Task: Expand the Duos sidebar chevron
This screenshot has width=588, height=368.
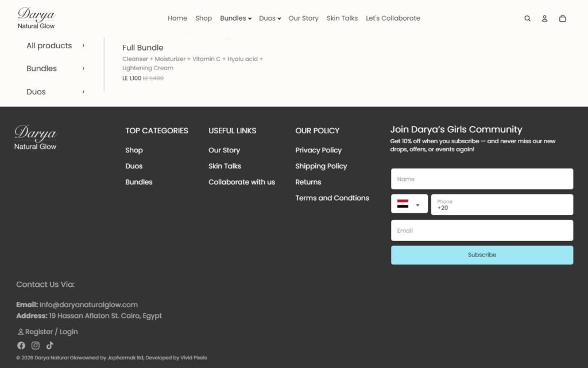Action: [83, 91]
